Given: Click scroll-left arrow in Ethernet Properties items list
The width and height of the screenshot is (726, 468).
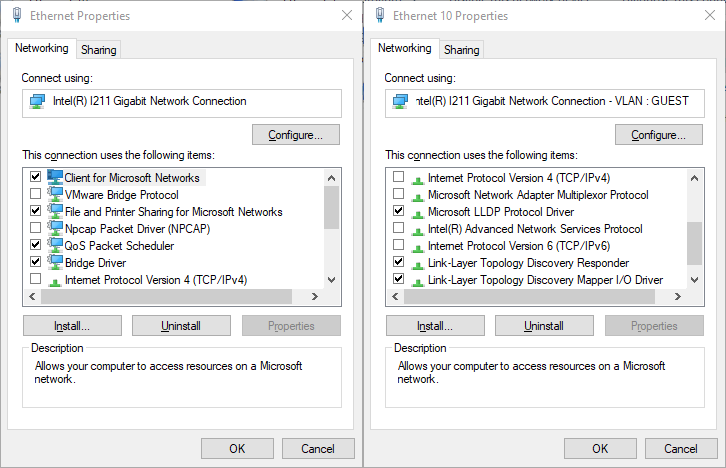Looking at the screenshot, I should tap(32, 297).
